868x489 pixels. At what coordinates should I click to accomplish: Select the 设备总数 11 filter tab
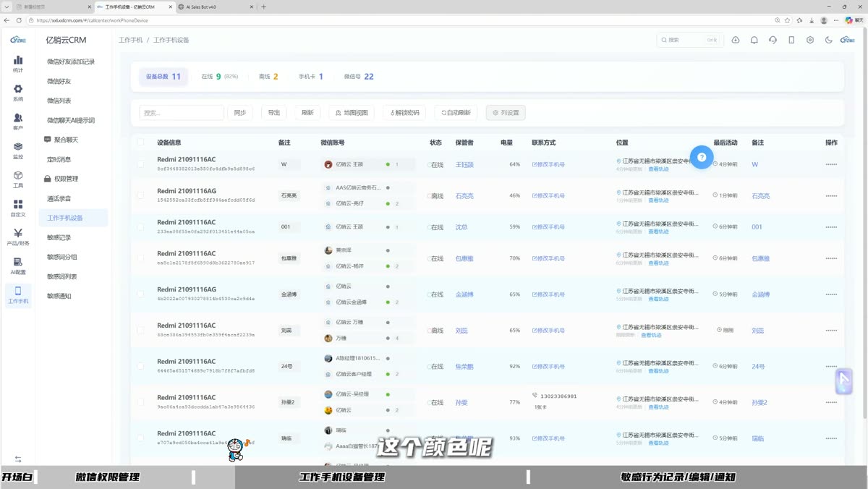163,76
